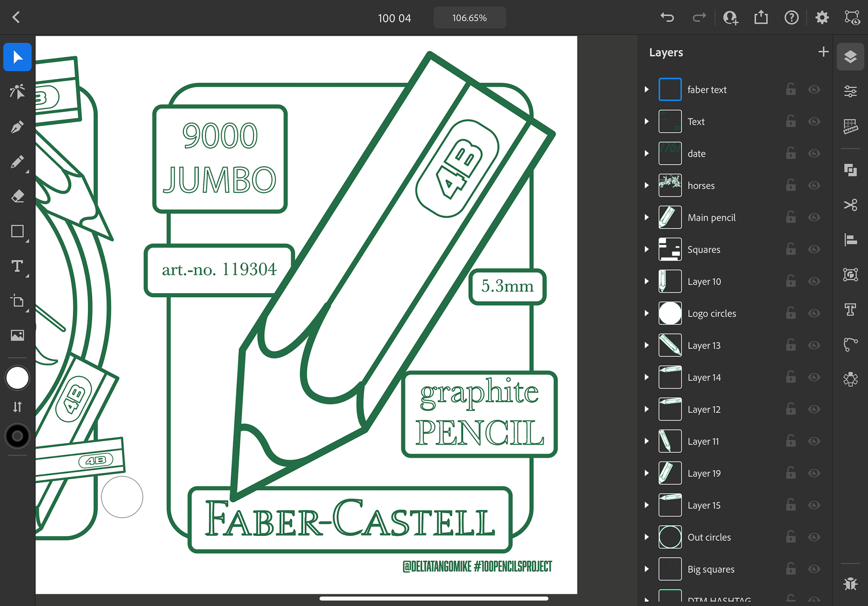Expand the Layer 14 layer
Screen dimensions: 868x606
coord(646,377)
